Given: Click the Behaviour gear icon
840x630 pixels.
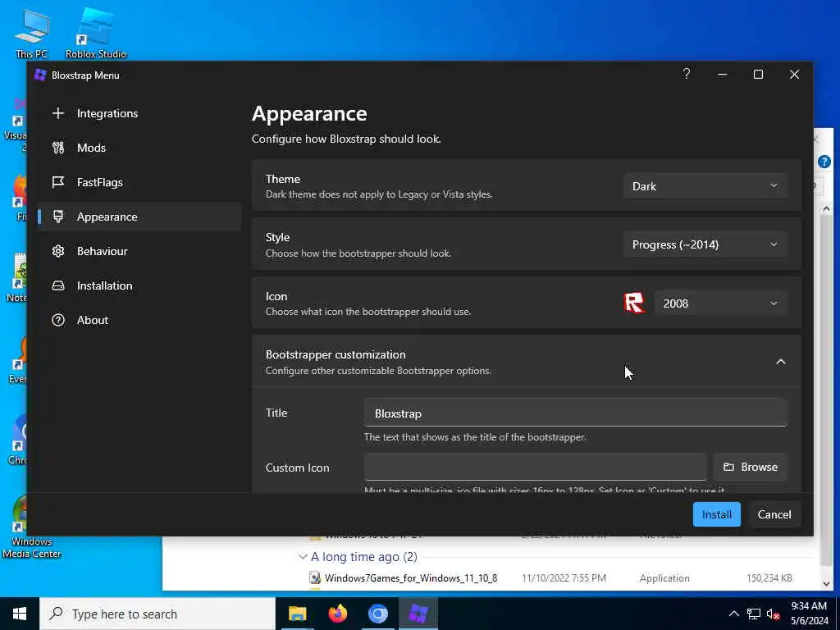Looking at the screenshot, I should coord(58,251).
